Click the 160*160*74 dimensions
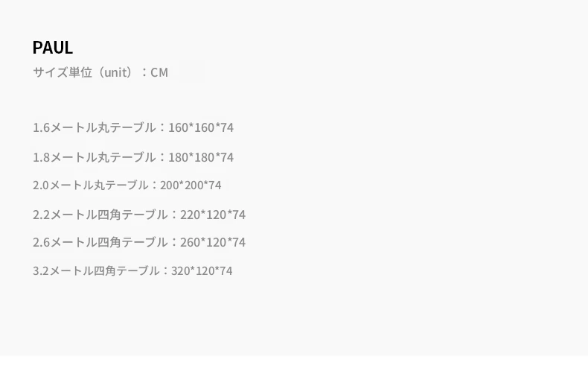 201,127
